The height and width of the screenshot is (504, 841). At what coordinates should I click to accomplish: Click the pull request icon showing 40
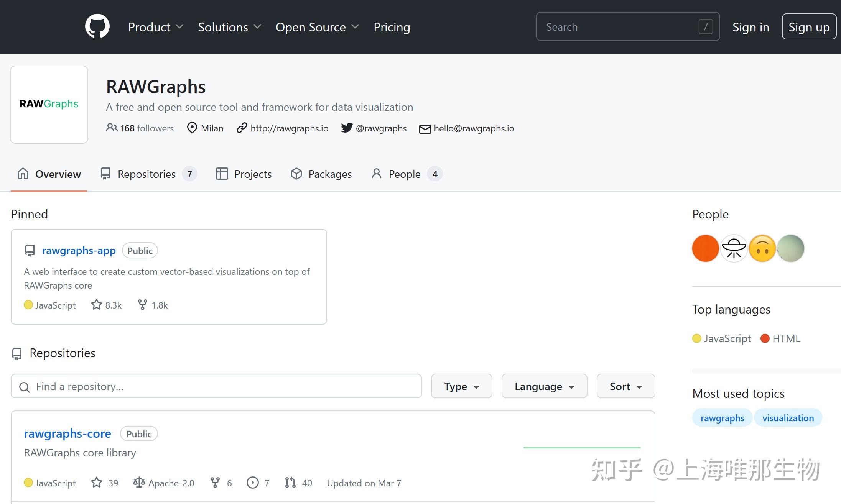point(290,483)
